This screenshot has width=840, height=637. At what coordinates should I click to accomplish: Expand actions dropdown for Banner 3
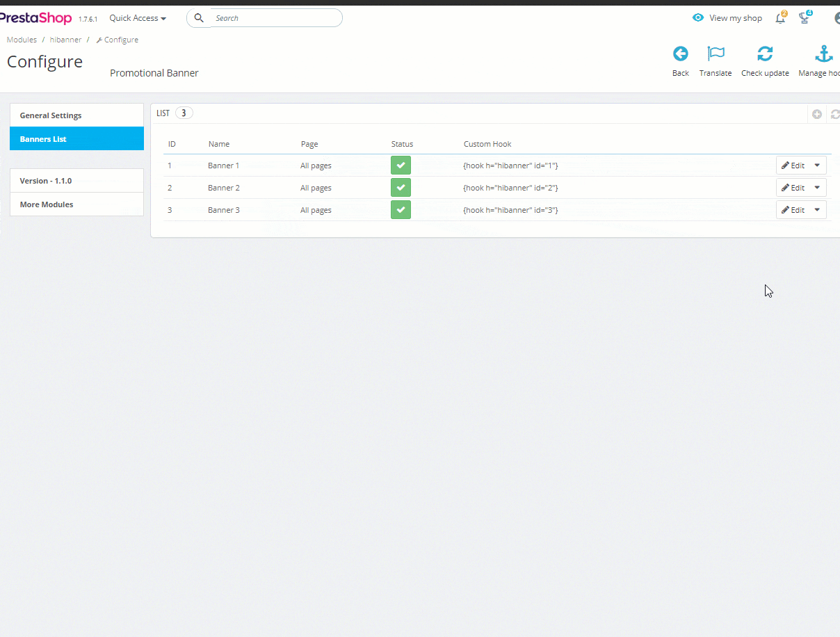pyautogui.click(x=817, y=210)
